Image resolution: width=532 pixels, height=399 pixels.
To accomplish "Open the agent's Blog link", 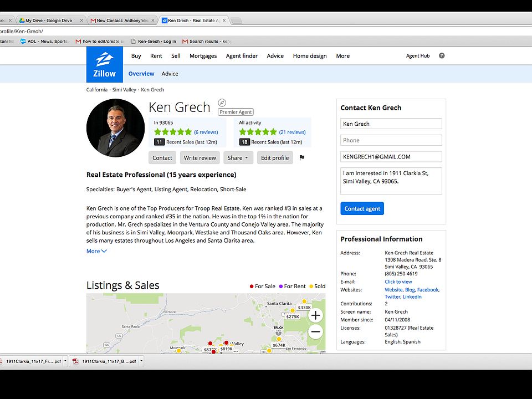I will [x=410, y=290].
